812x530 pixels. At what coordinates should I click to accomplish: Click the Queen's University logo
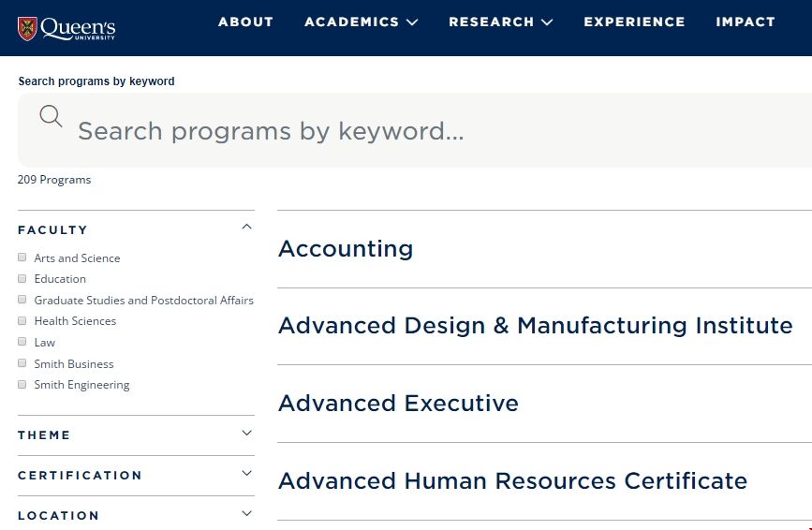(66, 28)
